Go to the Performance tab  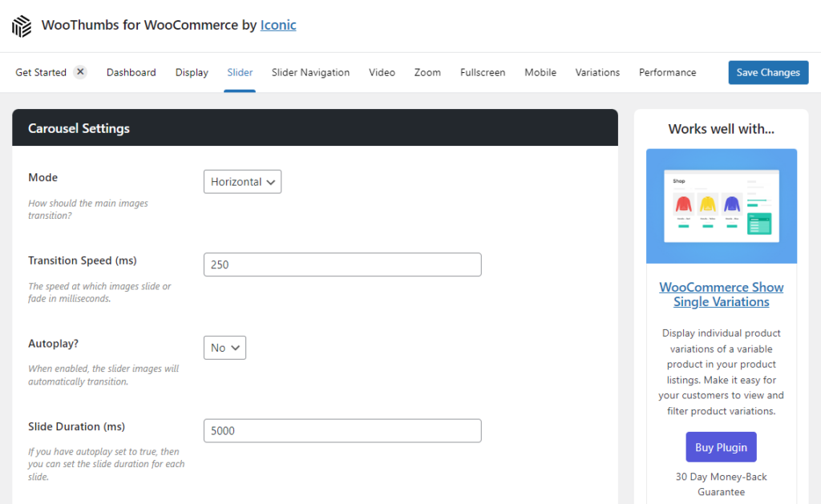[667, 72]
